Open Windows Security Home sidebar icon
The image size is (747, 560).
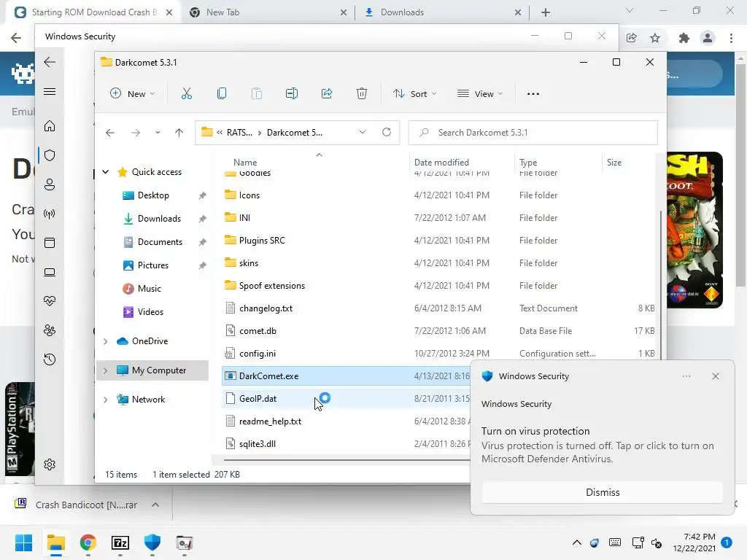click(50, 125)
